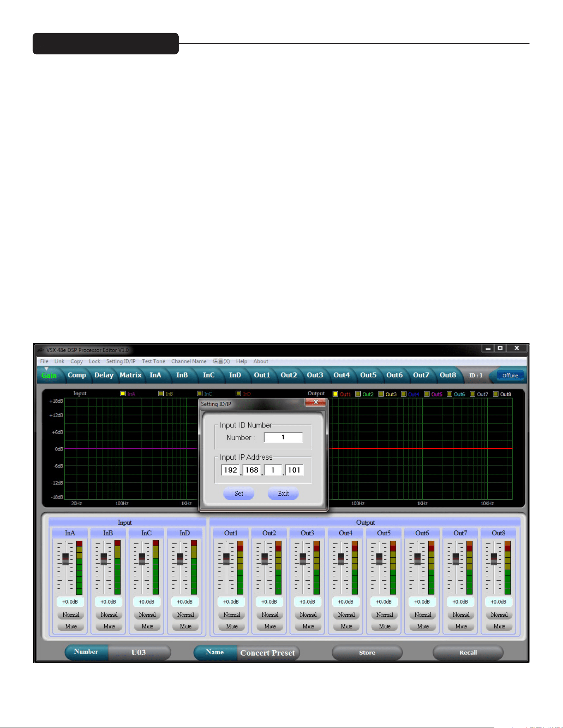Toggle the Out1 curve checkbox

point(335,394)
